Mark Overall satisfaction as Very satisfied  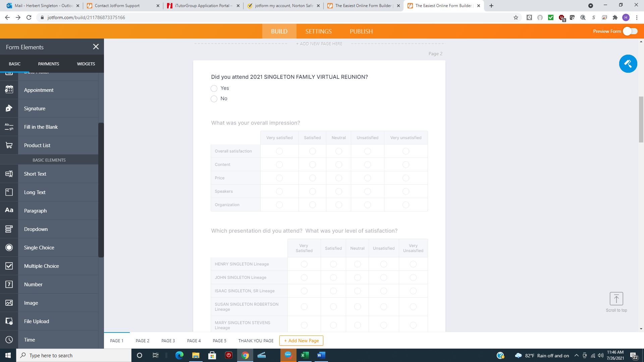pyautogui.click(x=279, y=151)
